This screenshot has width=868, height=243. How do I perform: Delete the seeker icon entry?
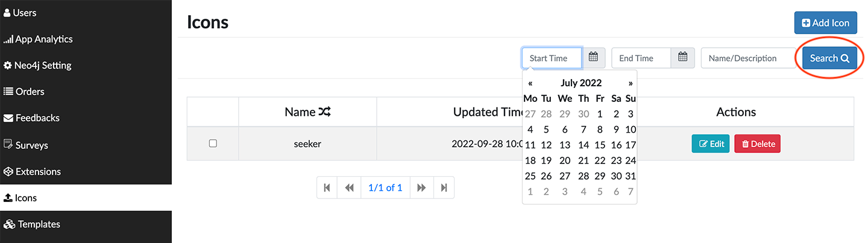tap(757, 144)
